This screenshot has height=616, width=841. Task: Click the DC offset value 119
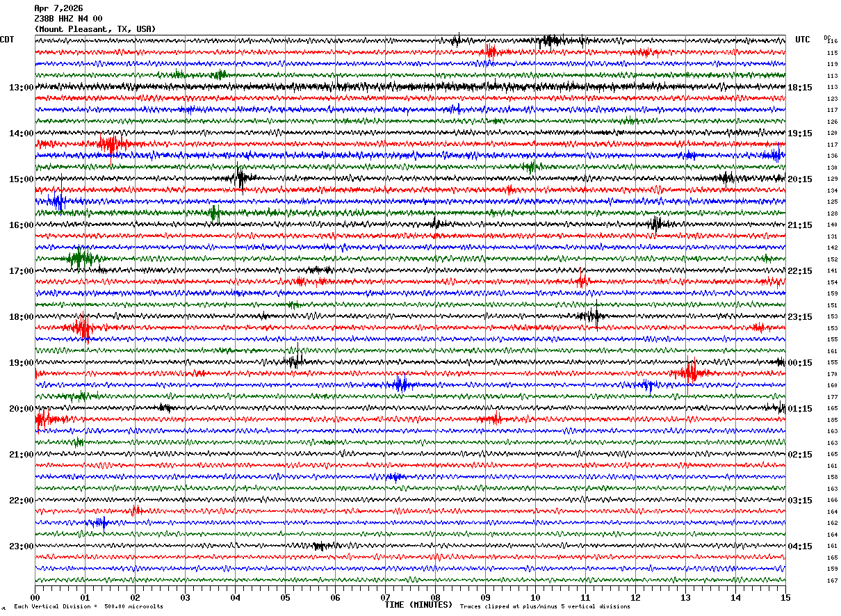pyautogui.click(x=832, y=65)
